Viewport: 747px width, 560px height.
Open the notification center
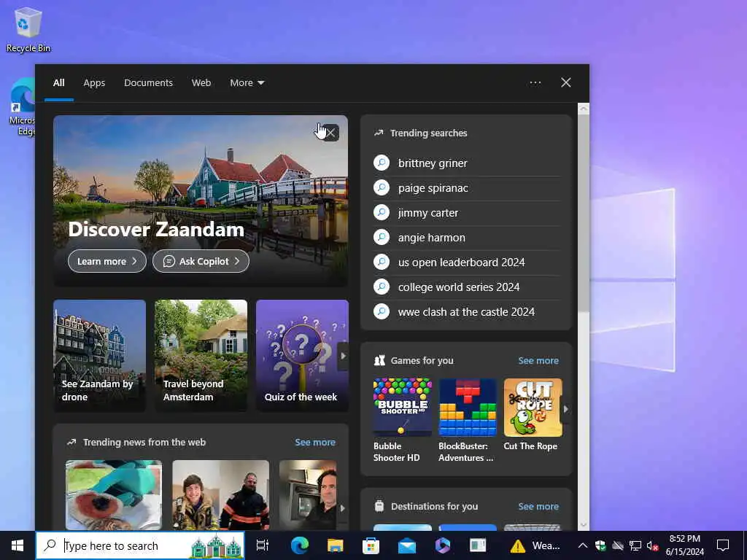[723, 545]
